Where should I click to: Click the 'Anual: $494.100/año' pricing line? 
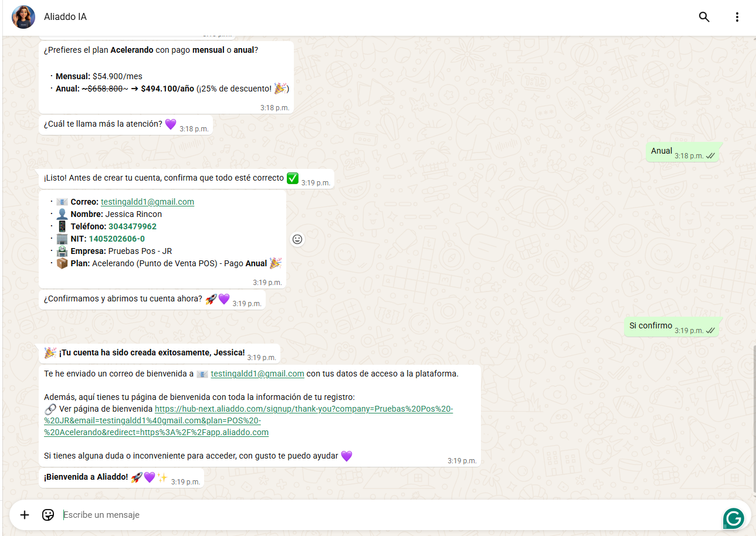[172, 89]
